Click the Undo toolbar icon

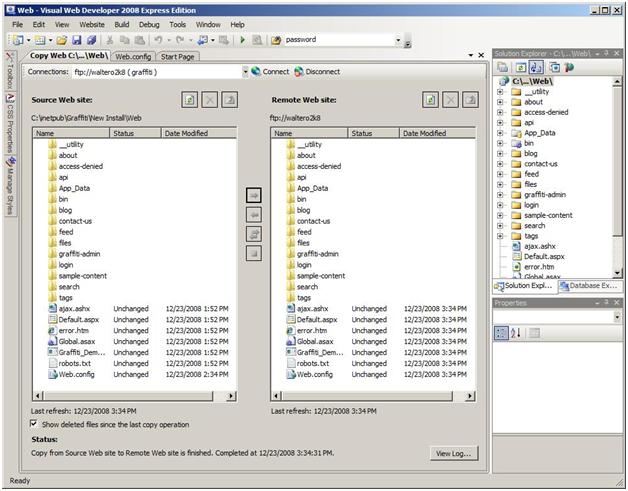coord(159,40)
